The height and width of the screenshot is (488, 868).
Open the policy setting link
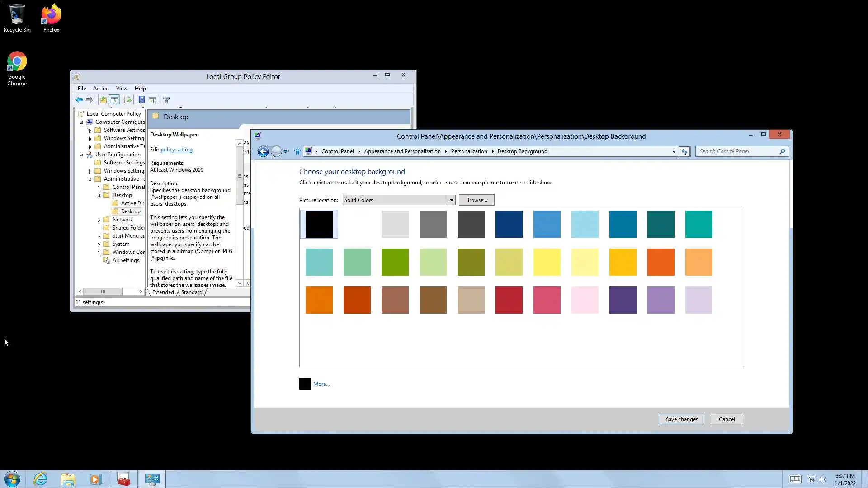coord(176,150)
